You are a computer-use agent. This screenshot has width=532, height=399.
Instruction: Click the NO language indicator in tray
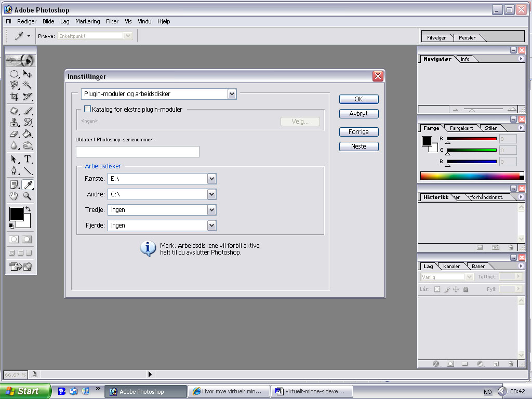[487, 392]
